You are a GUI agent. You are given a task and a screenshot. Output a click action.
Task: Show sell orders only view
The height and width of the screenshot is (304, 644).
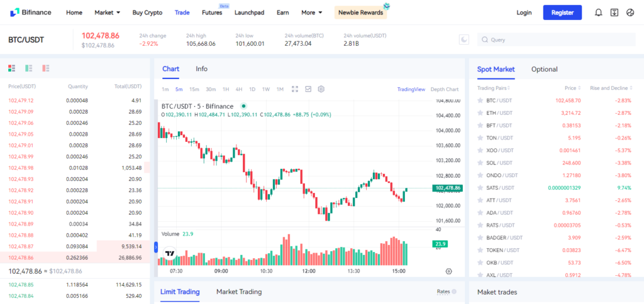45,68
